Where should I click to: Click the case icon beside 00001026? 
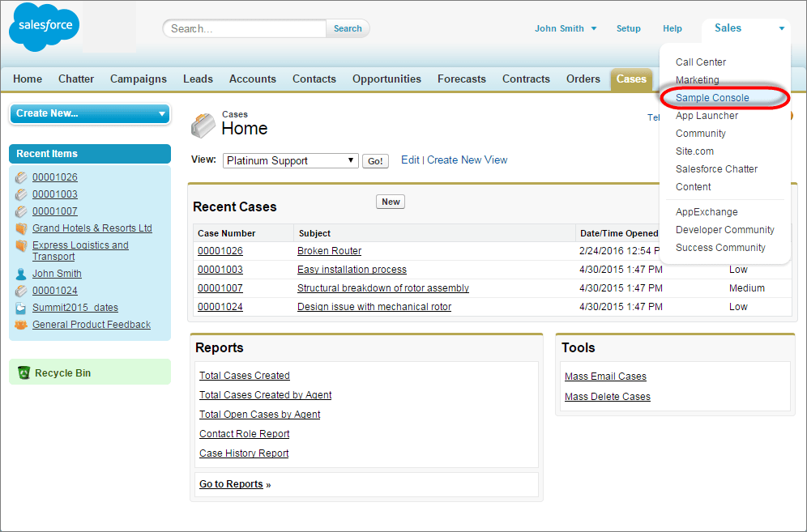pyautogui.click(x=22, y=177)
